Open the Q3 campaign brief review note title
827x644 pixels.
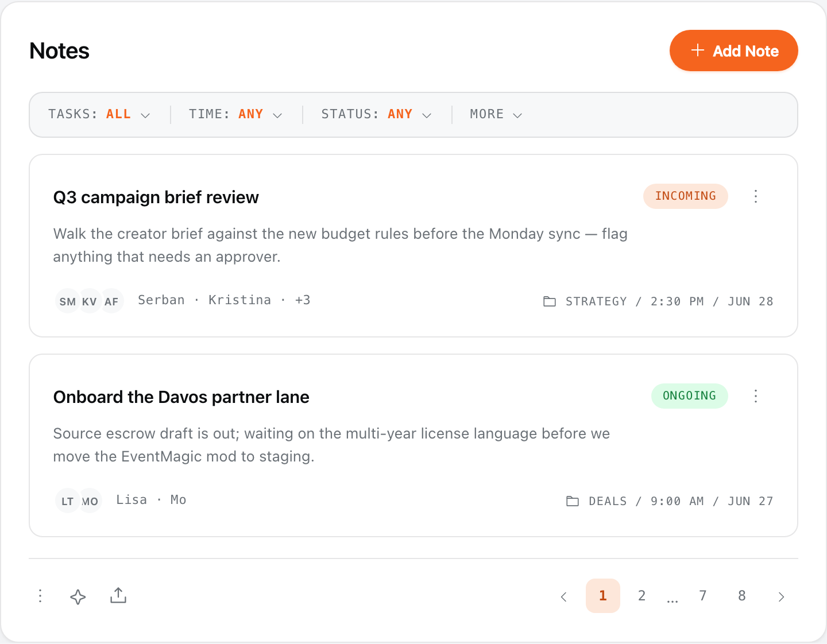point(156,197)
